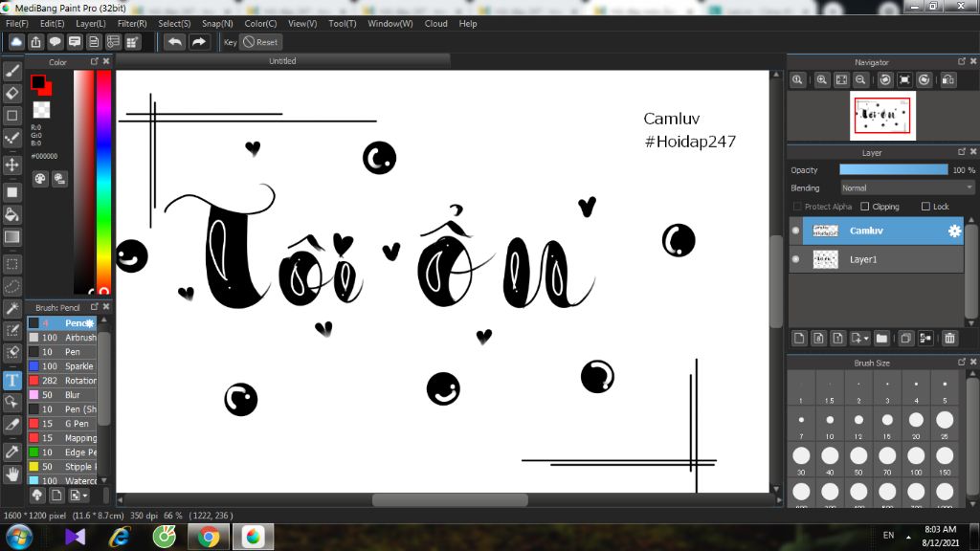
Task: Open the Filter menu
Action: coord(132,24)
